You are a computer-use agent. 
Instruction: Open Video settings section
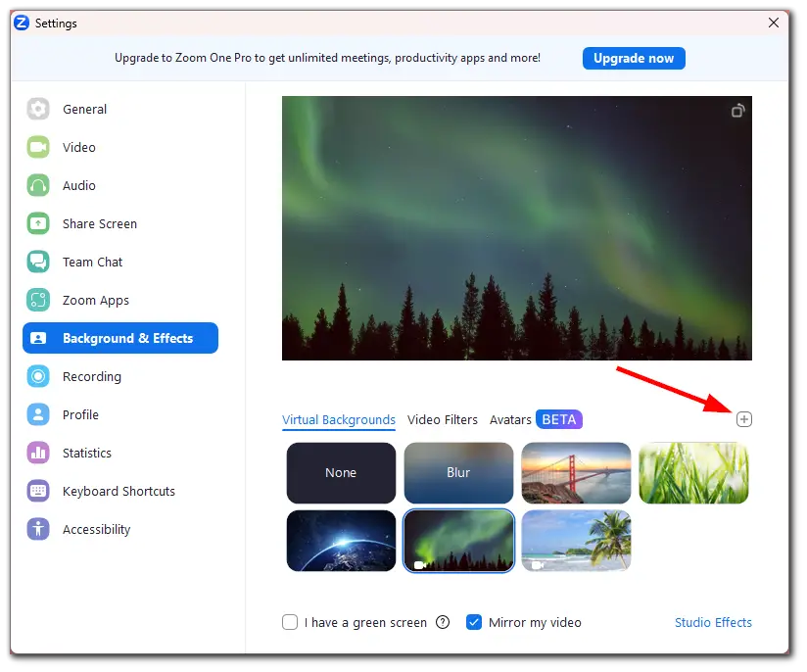tap(120, 147)
